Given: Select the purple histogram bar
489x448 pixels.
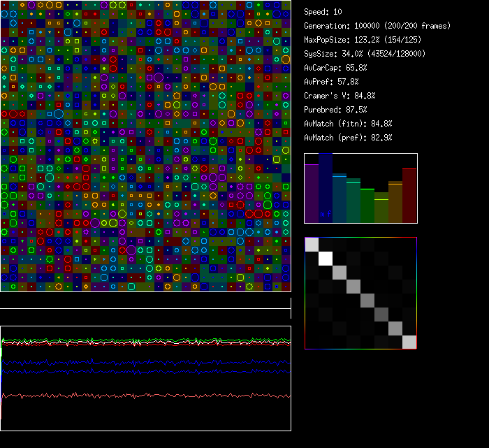Looking at the screenshot, I should [x=312, y=194].
